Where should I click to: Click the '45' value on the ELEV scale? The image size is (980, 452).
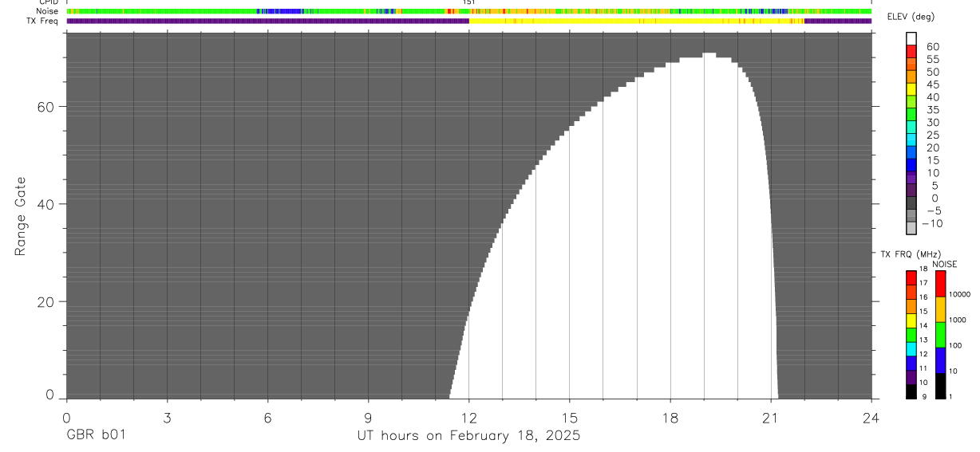(932, 85)
